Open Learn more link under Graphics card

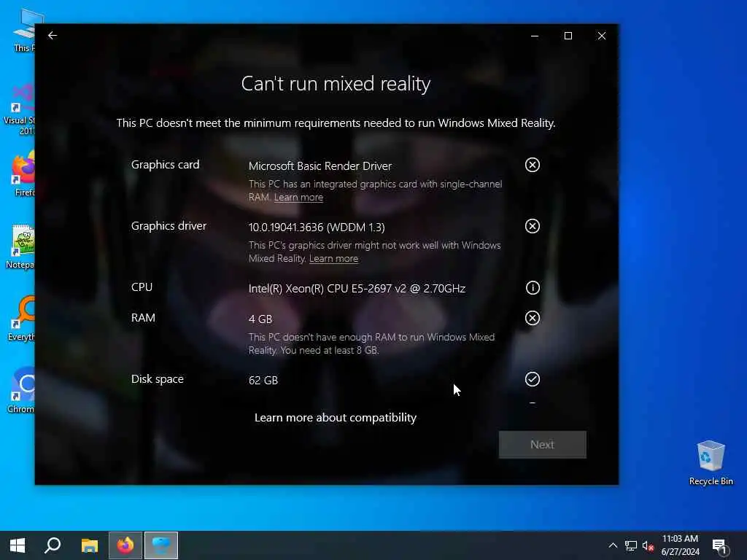298,197
